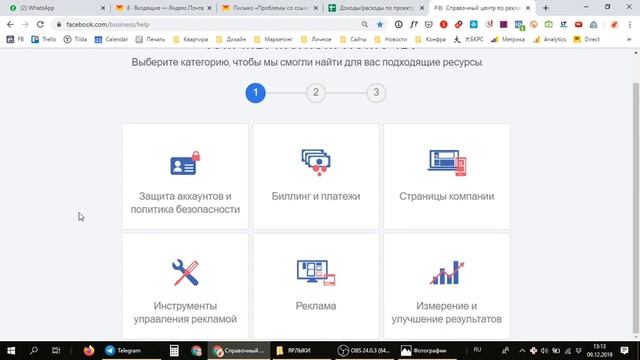This screenshot has height=360, width=640.
Task: Open the Direct bookmark
Action: (587, 40)
